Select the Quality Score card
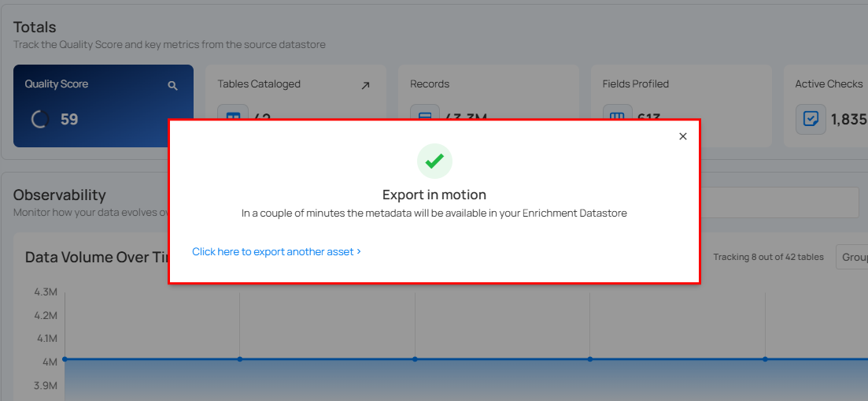Viewport: 868px width, 401px height. (x=103, y=106)
